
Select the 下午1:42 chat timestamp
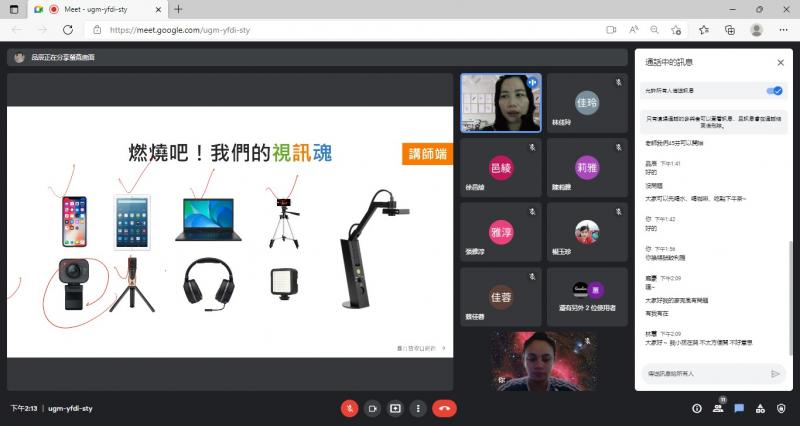click(x=664, y=219)
